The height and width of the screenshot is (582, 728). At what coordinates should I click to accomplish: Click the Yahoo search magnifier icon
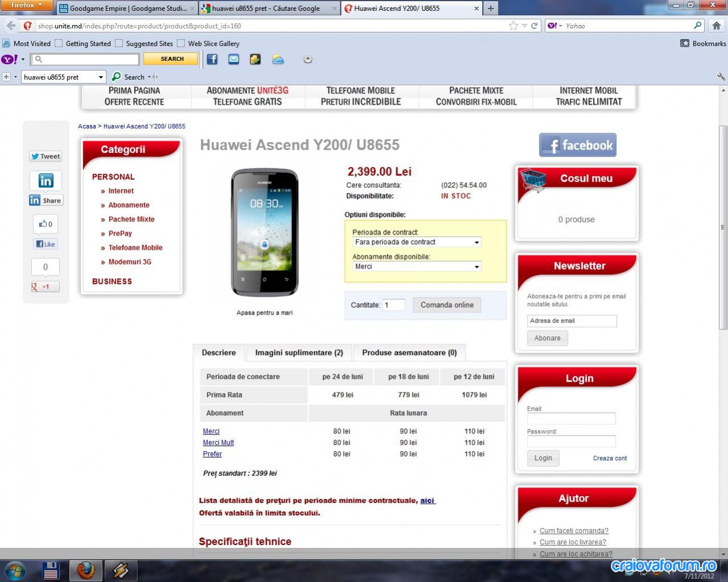[x=698, y=26]
